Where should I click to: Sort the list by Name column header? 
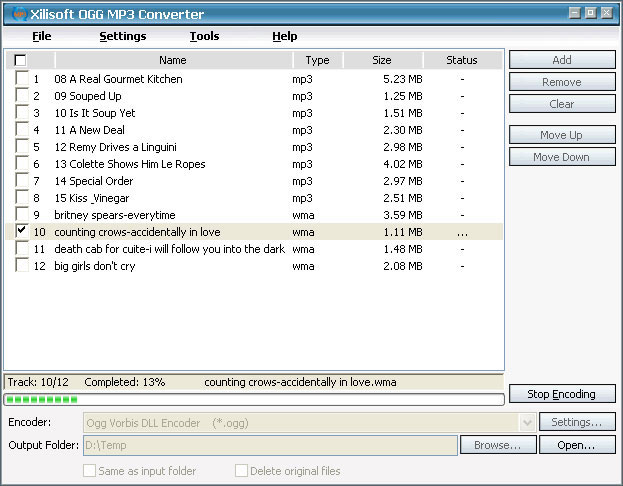[172, 60]
